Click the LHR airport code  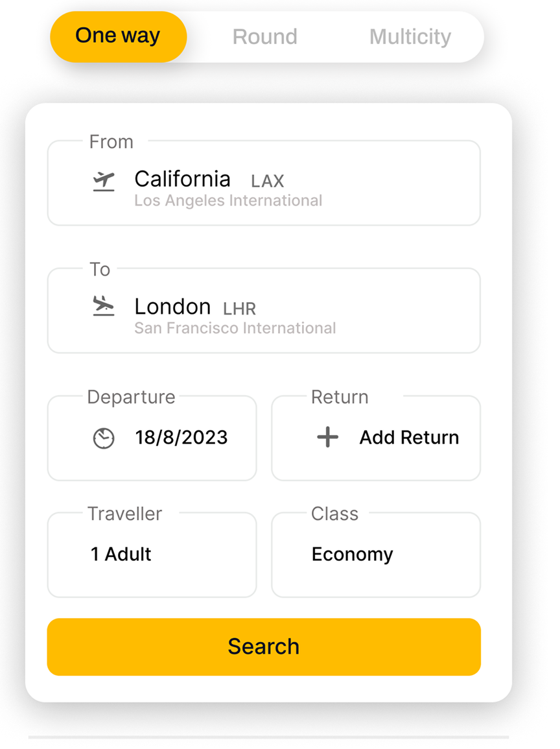coord(240,309)
